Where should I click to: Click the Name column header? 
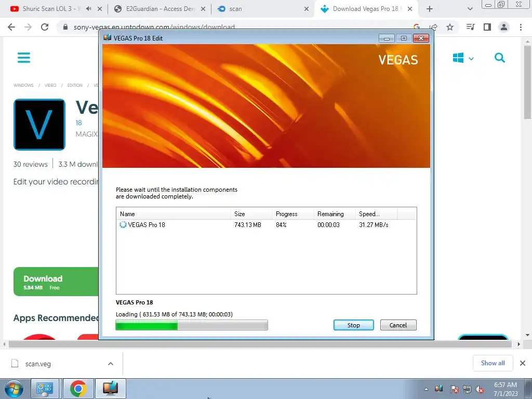coord(174,214)
